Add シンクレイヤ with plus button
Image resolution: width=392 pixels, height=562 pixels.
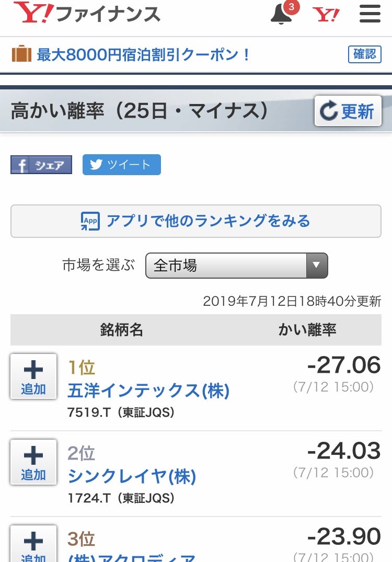(33, 462)
